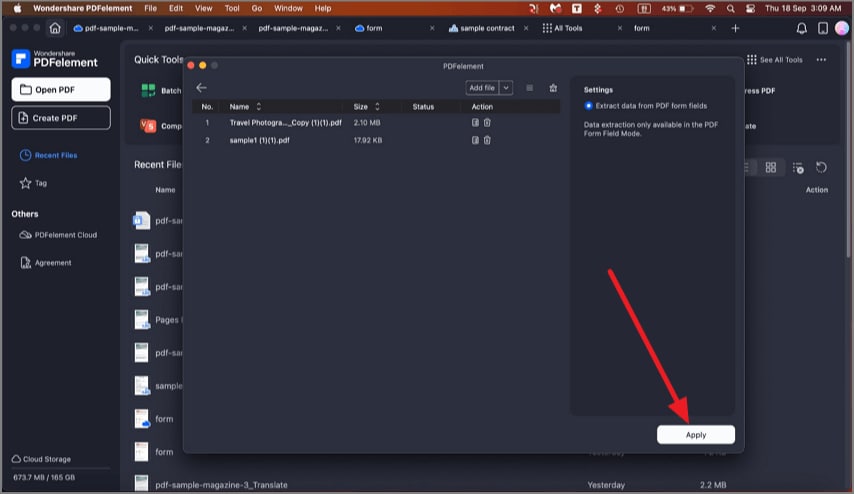Viewport: 854px width, 494px height.
Task: Open the Batch quick tool
Action: 161,90
